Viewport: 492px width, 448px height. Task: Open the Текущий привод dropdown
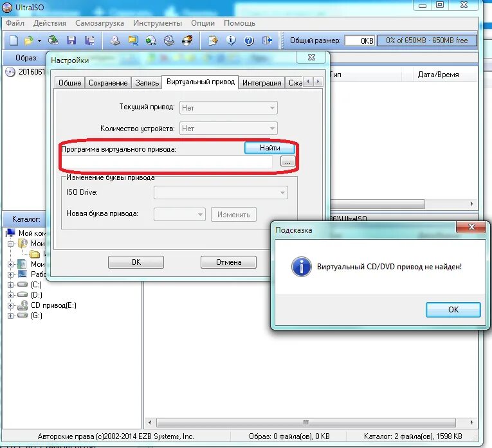[228, 108]
